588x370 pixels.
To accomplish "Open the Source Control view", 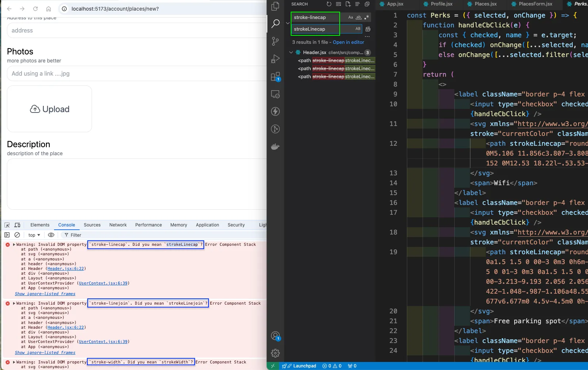I will 275,41.
